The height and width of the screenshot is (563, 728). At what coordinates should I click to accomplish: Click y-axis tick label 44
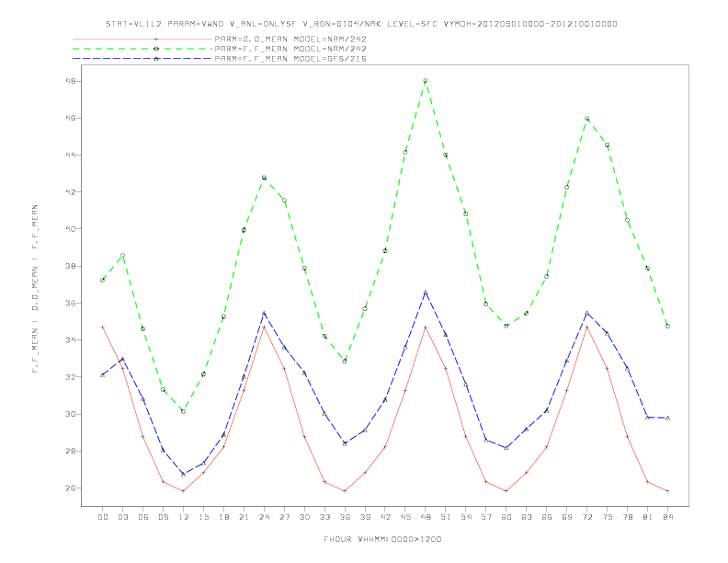coord(72,155)
